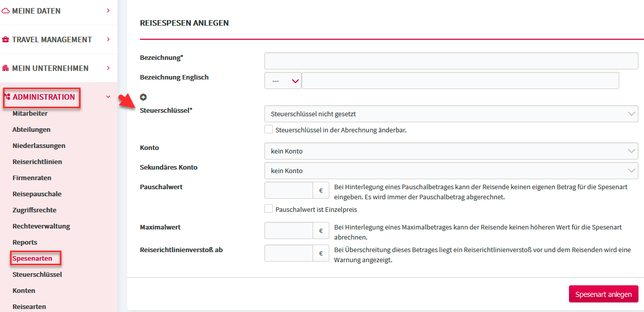Click into the Bezeichnung text field

pyautogui.click(x=451, y=61)
